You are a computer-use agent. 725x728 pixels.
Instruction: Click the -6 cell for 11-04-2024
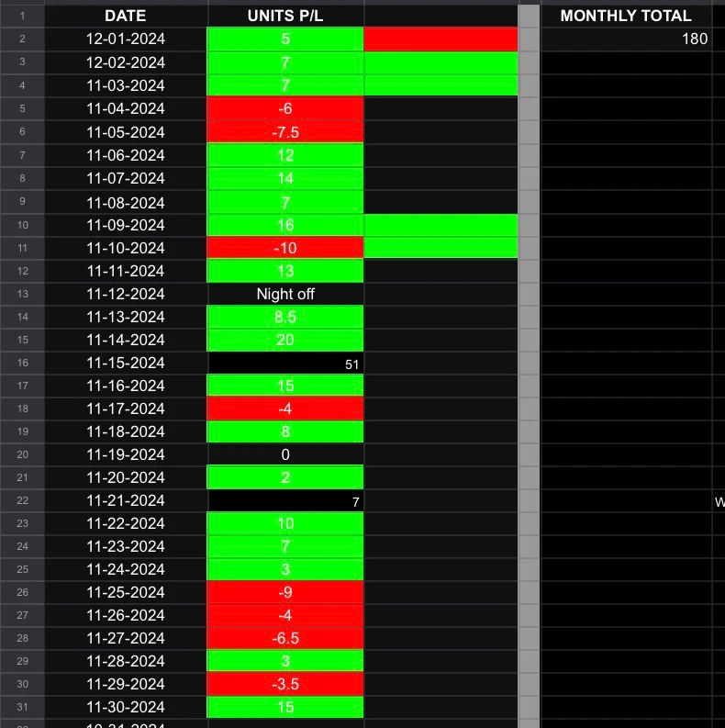coord(285,108)
